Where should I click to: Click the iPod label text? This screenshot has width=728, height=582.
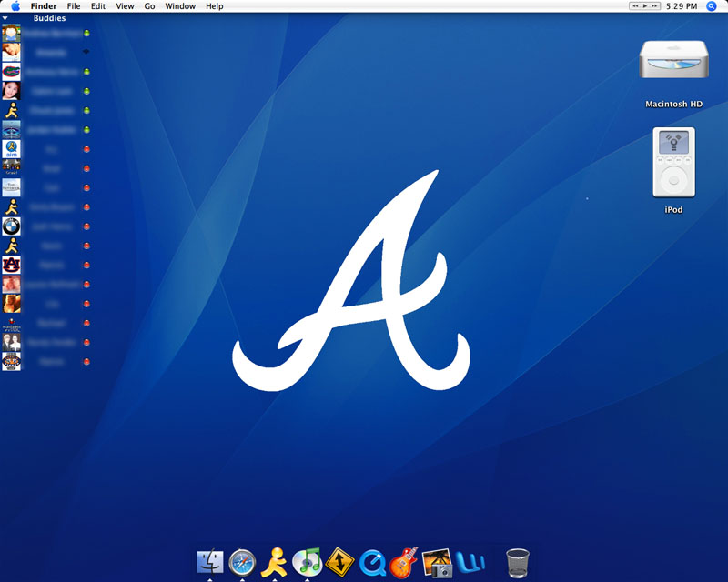673,210
